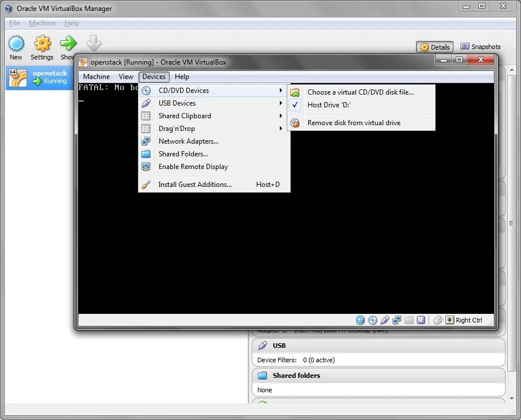Image resolution: width=521 pixels, height=420 pixels.
Task: Expand the Drag'n'Drop submenu arrow
Action: point(281,128)
